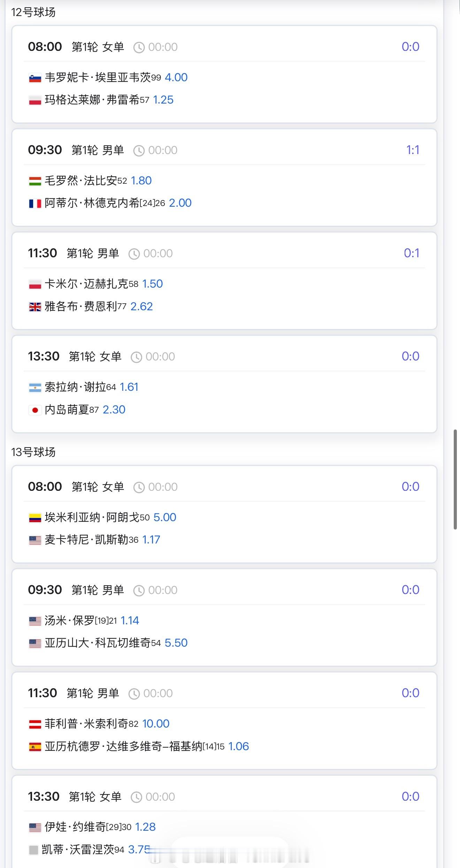Image resolution: width=460 pixels, height=868 pixels.
Task: Open the 1:1 score of 法比安 match
Action: pos(413,150)
